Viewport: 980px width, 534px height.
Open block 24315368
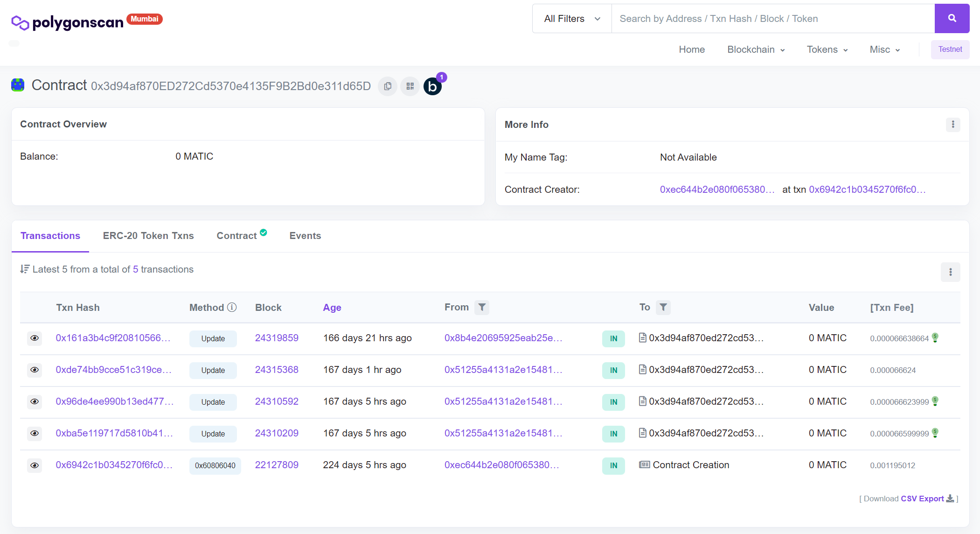(x=277, y=370)
